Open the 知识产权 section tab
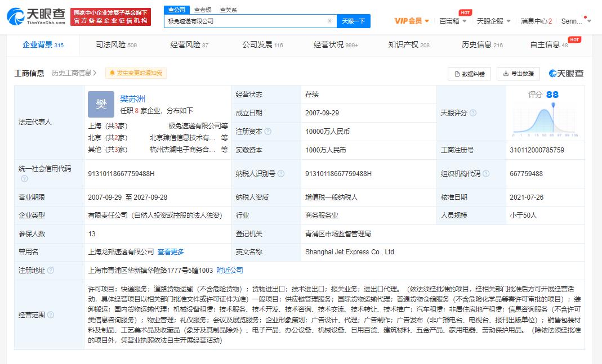 404,43
